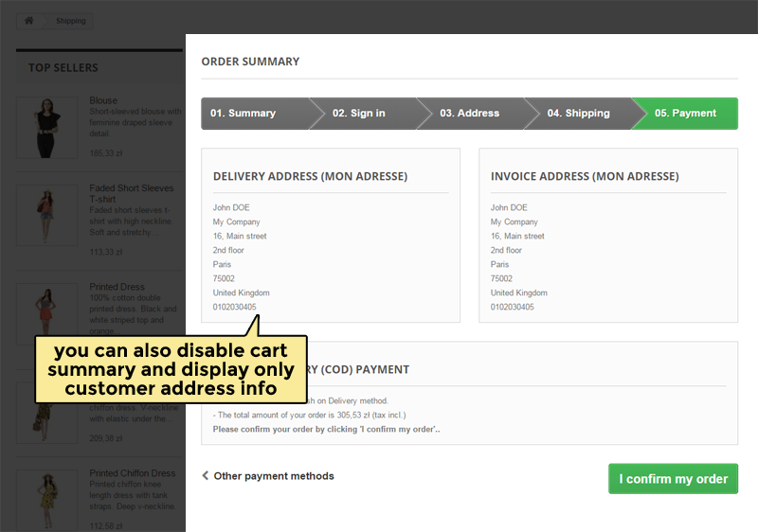Click the Other payment methods link

click(x=274, y=476)
